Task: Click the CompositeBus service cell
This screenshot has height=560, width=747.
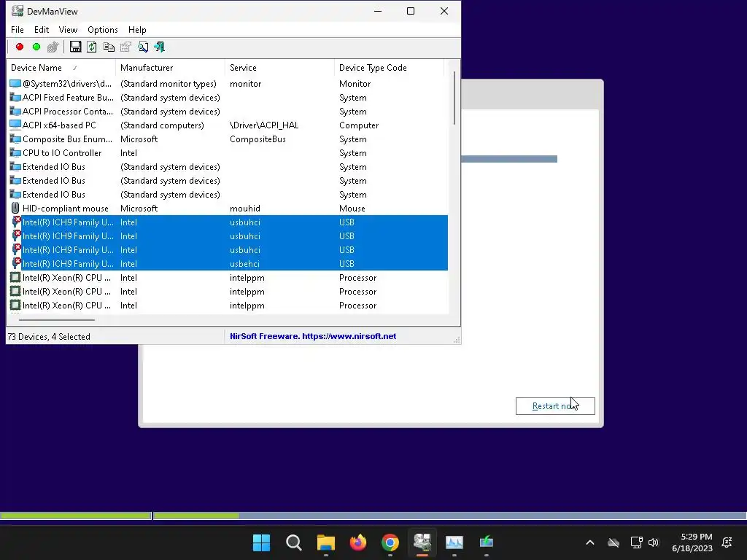Action: pyautogui.click(x=258, y=139)
